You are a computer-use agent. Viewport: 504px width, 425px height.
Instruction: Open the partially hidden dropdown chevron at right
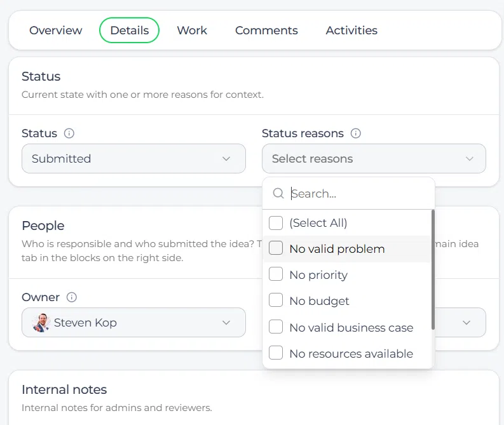coord(467,323)
